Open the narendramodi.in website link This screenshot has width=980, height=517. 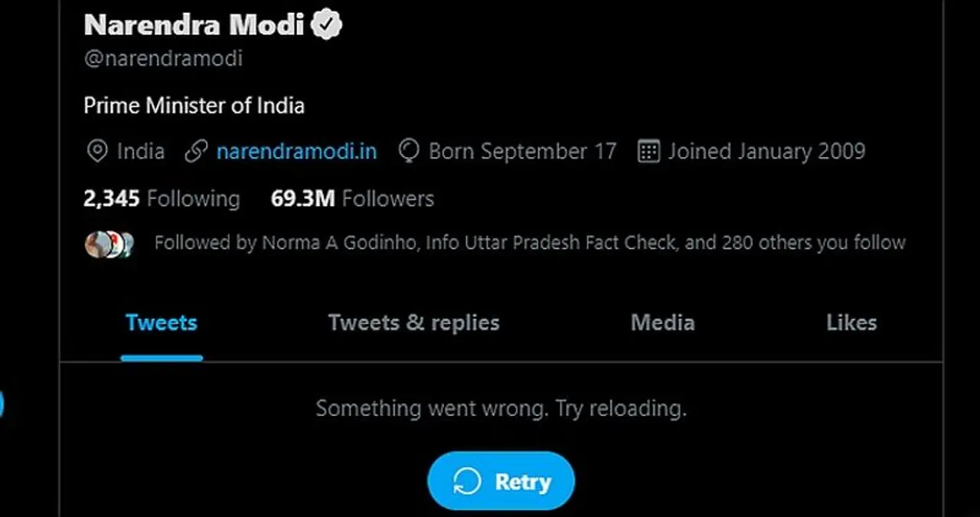click(296, 152)
